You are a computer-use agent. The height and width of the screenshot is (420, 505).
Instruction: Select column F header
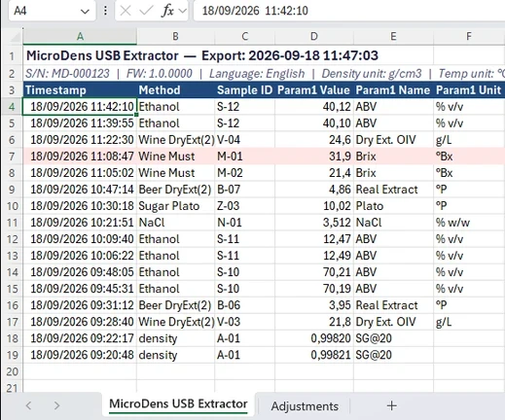(x=469, y=36)
